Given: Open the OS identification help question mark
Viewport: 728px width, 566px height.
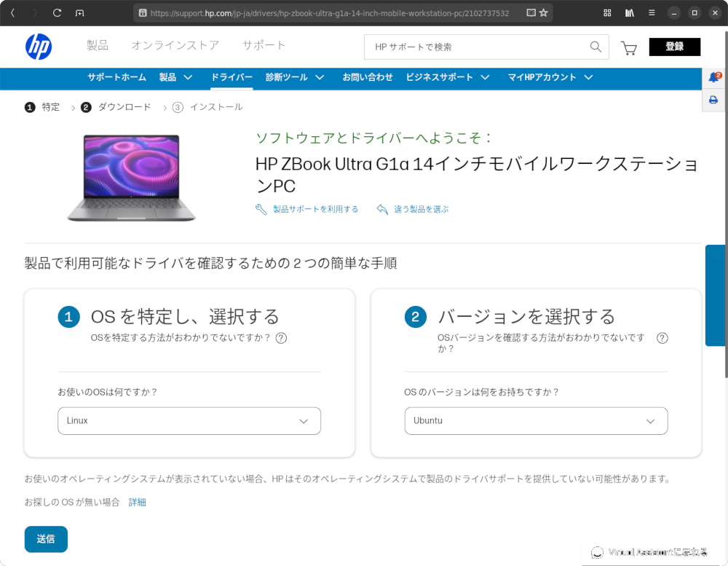Looking at the screenshot, I should [281, 338].
